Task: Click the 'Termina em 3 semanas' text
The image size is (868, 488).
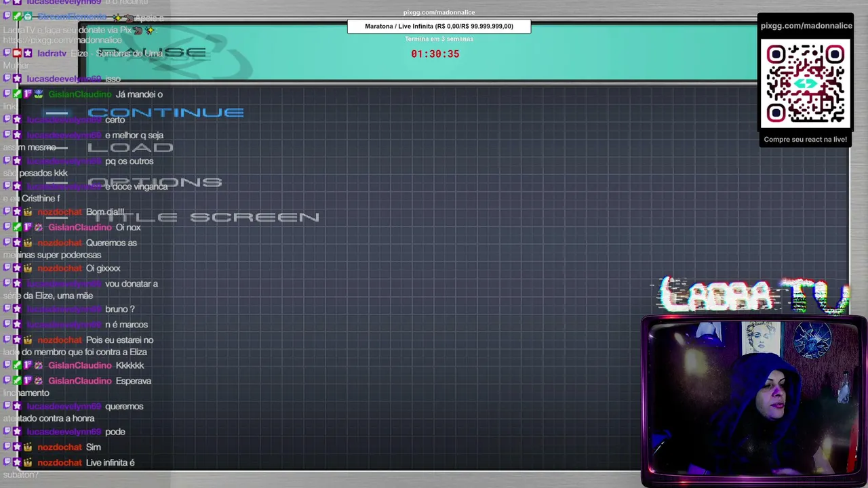Action: 439,39
